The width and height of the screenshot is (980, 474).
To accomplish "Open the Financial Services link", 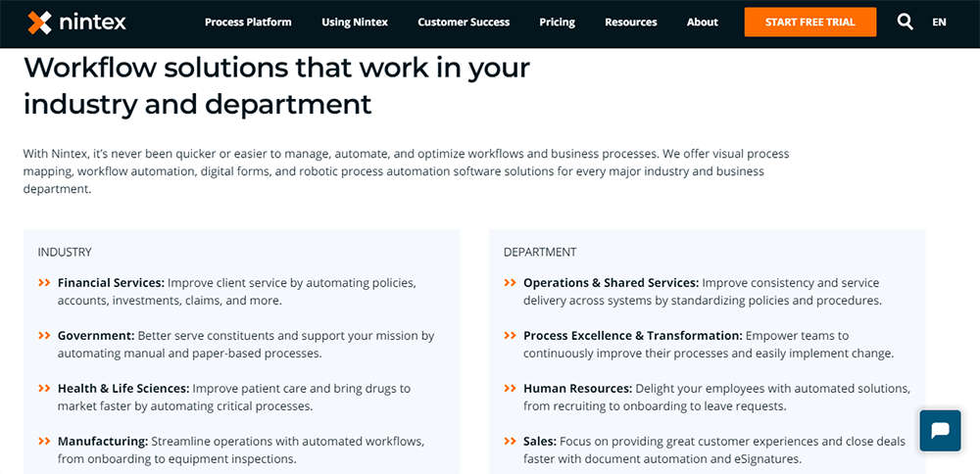I will click(112, 283).
